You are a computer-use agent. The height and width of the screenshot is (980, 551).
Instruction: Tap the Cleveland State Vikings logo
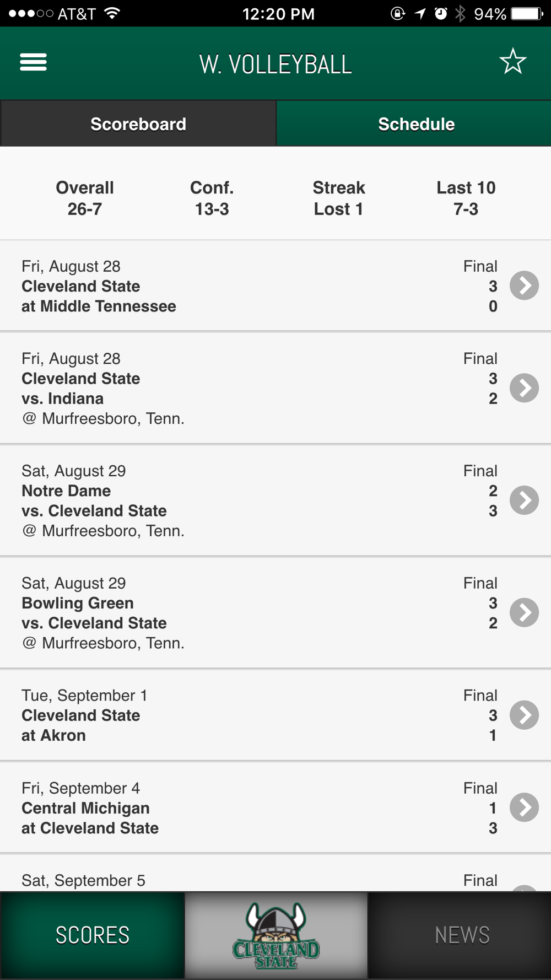coord(276,935)
